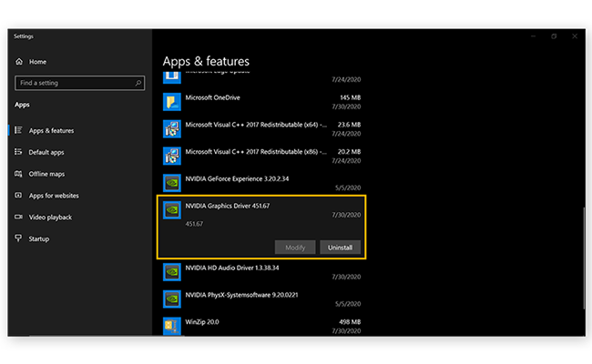The height and width of the screenshot is (364, 592).
Task: Click the NVIDIA Graphics Driver icon
Action: click(x=172, y=210)
